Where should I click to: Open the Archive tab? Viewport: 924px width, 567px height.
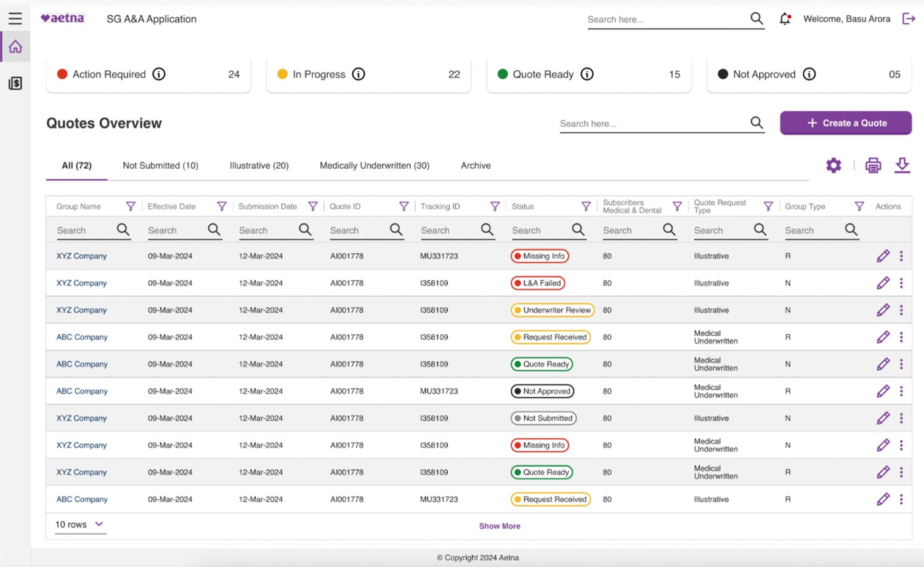[476, 166]
